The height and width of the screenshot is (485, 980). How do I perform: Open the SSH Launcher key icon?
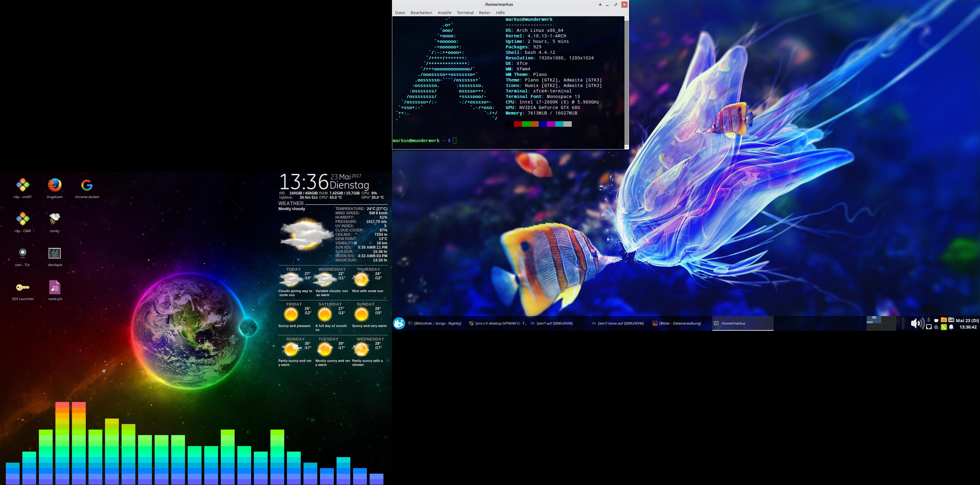click(22, 288)
